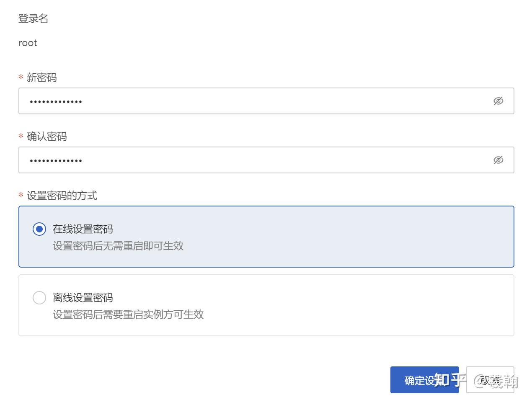Click the selected online password radio circle
This screenshot has width=532, height=402.
click(39, 229)
